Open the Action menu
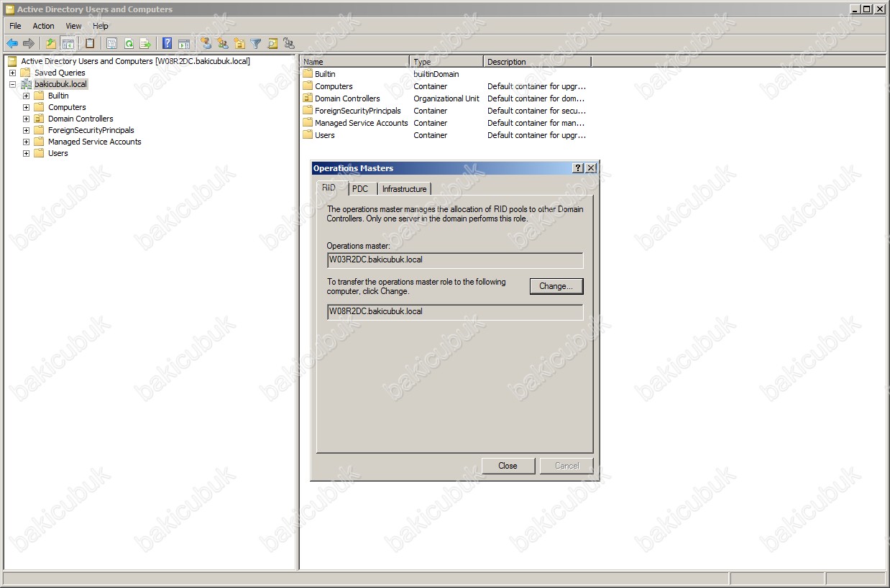The width and height of the screenshot is (890, 588). click(x=43, y=26)
